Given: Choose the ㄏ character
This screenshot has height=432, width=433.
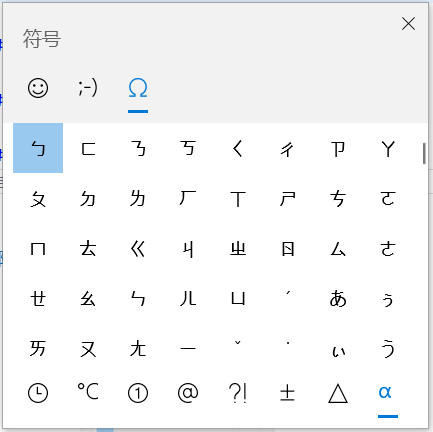Looking at the screenshot, I should pos(188,198).
